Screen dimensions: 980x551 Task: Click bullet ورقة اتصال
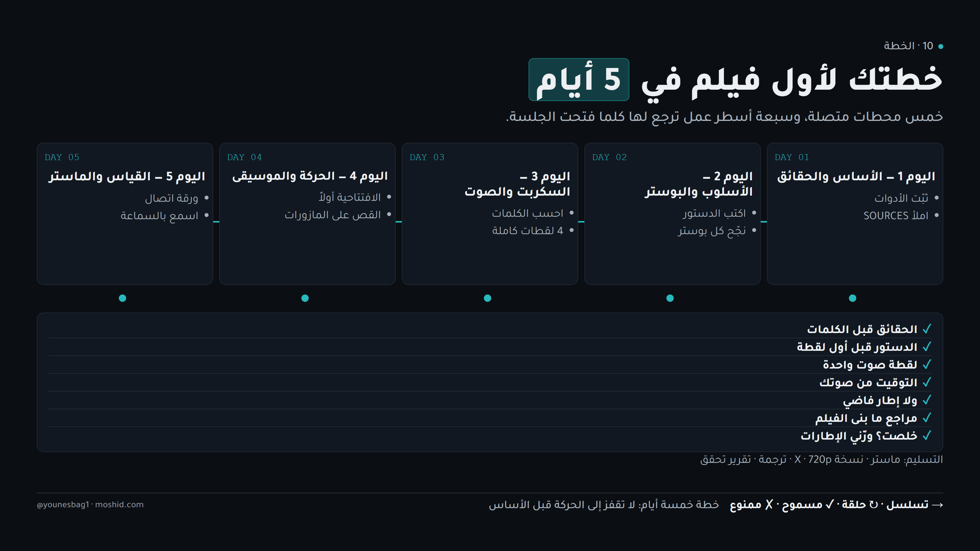pos(171,198)
